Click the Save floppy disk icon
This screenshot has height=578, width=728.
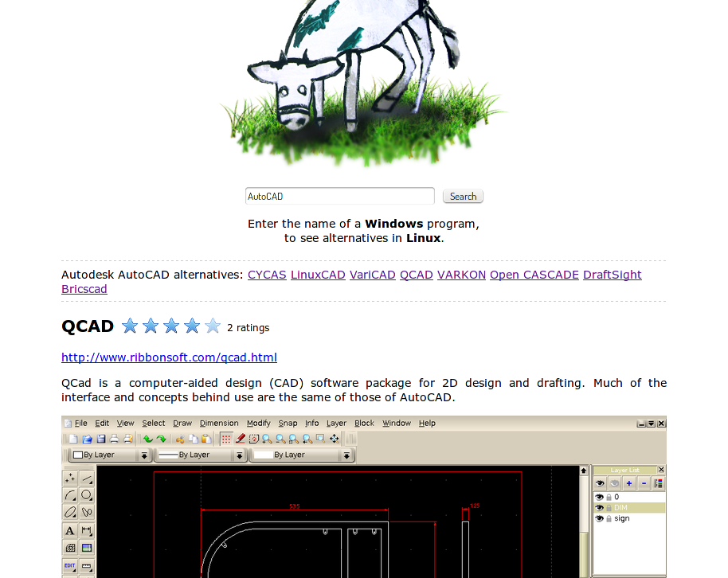click(x=100, y=439)
